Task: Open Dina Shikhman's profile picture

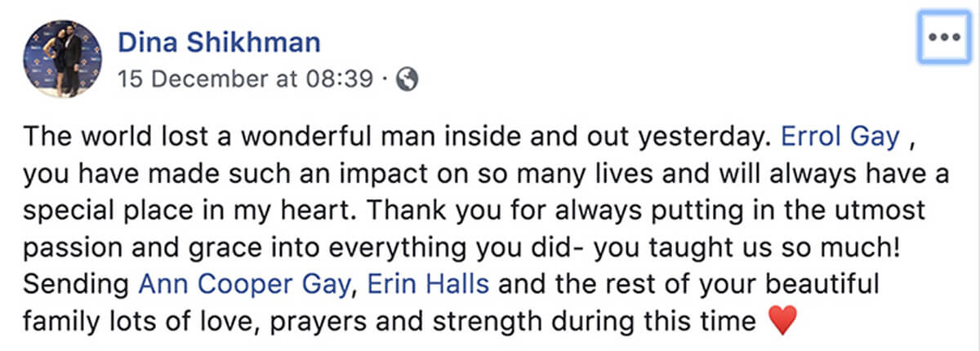Action: point(63,57)
